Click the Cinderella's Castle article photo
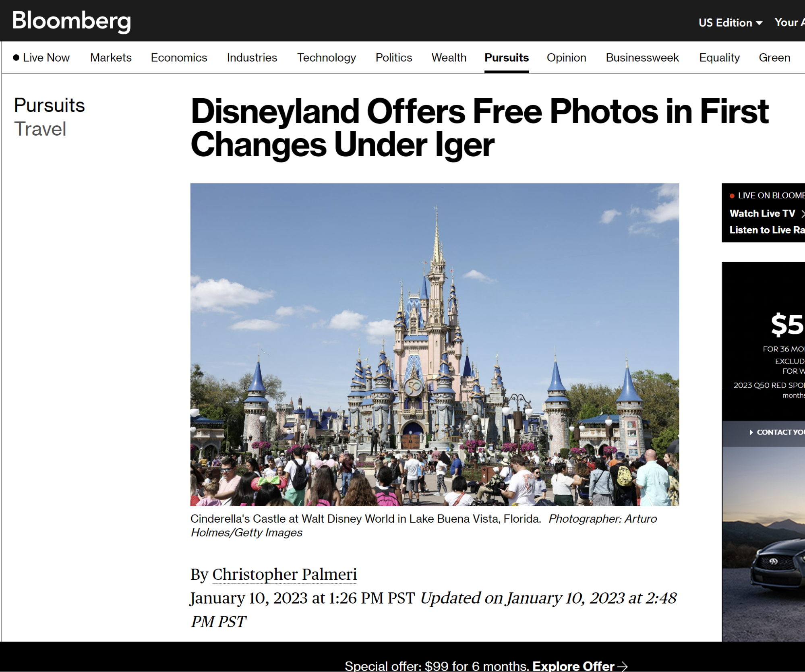 pyautogui.click(x=435, y=345)
